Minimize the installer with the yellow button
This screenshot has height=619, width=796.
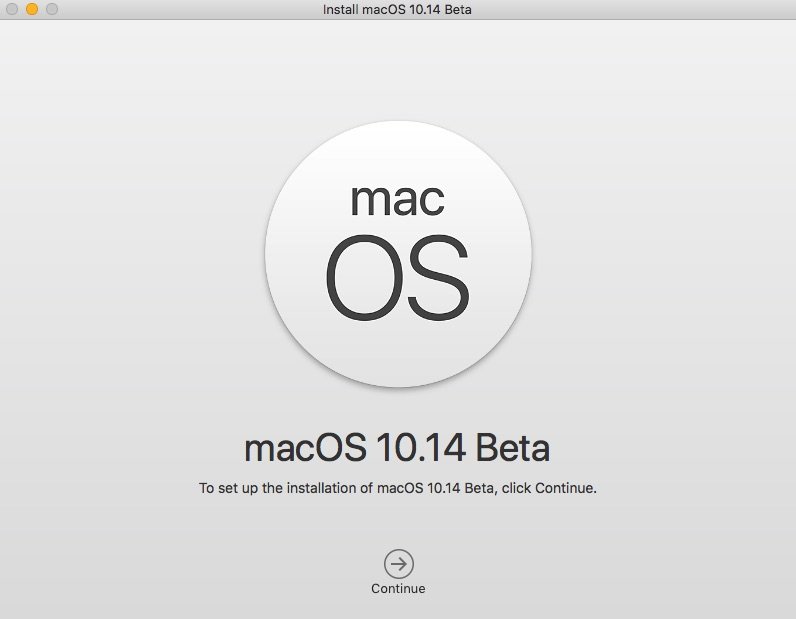(32, 9)
